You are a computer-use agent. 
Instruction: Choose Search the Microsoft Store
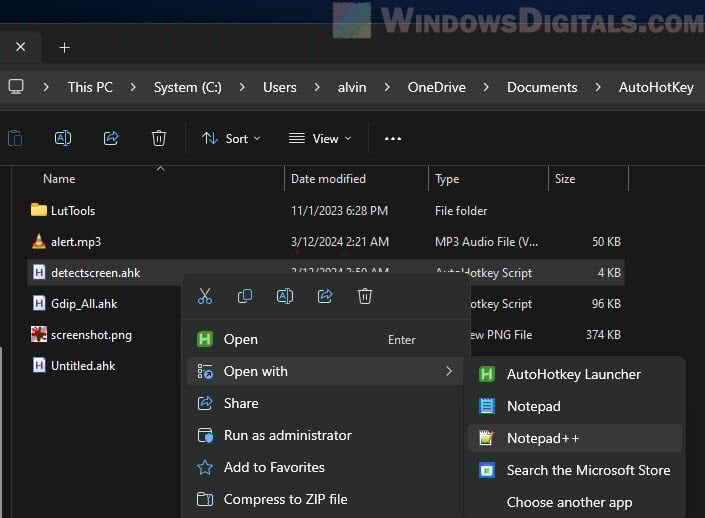[x=575, y=470]
